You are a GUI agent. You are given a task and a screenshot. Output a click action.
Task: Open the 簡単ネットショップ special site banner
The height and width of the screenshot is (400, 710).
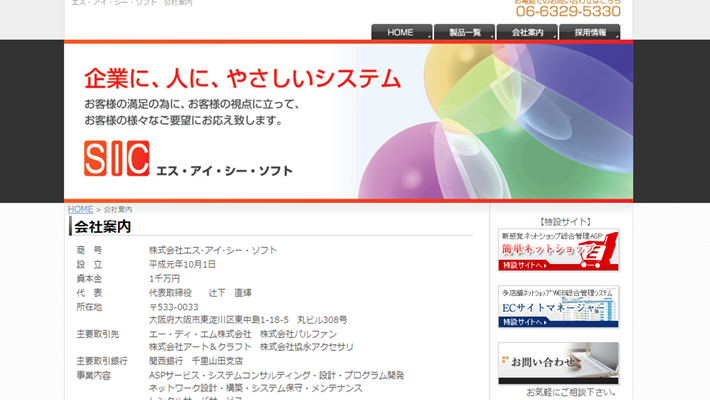click(558, 250)
